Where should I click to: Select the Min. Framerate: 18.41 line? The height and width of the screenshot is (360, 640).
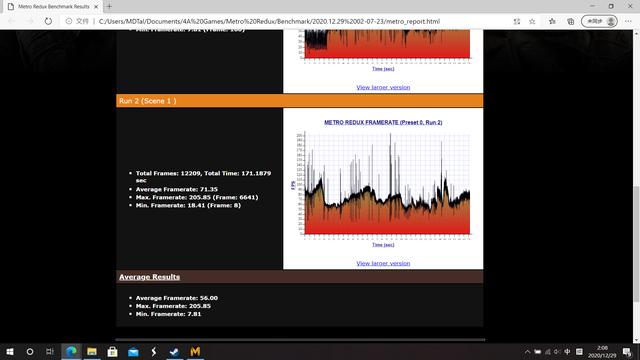[x=188, y=205]
